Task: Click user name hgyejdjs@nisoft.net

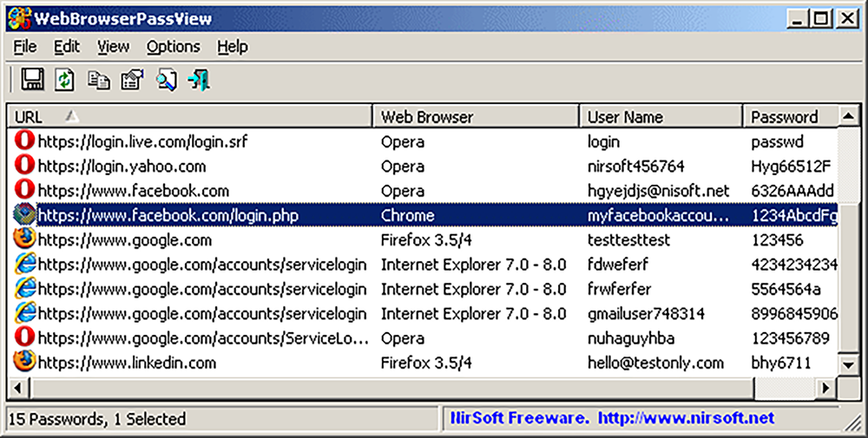Action: coord(658,191)
